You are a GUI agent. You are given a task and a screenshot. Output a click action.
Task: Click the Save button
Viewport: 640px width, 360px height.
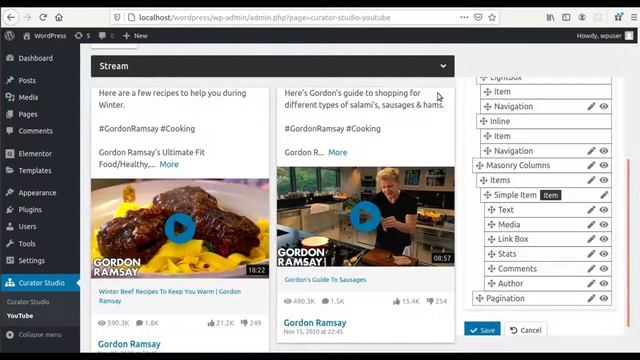point(482,329)
